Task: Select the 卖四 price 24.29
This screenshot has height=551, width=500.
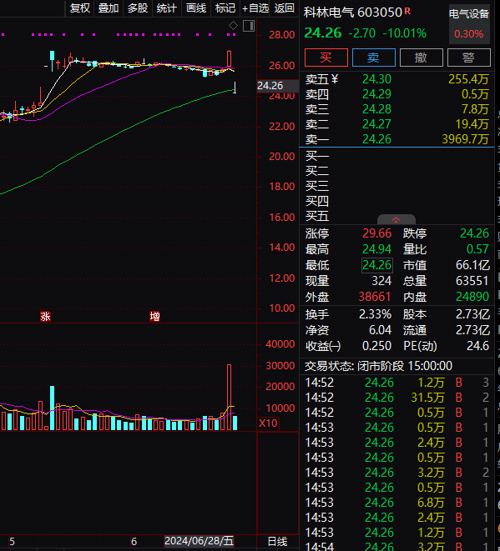Action: pos(377,95)
